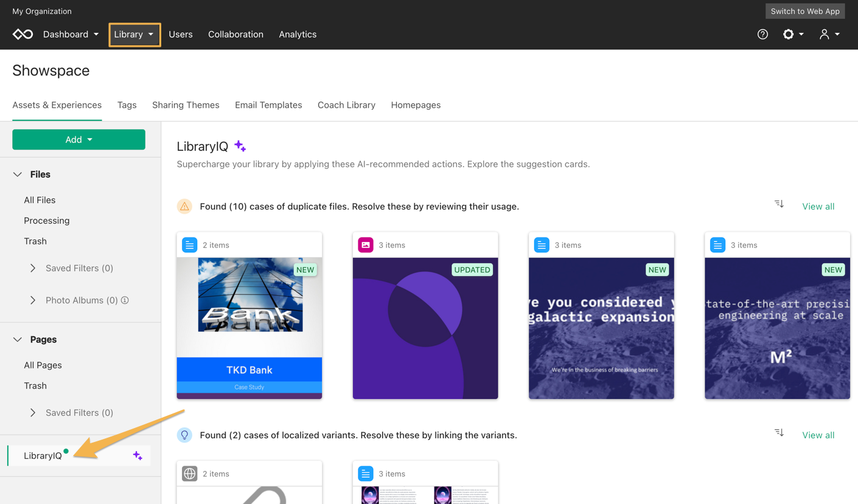Click the duplicate files warning triangle icon
The height and width of the screenshot is (504, 858).
(184, 206)
